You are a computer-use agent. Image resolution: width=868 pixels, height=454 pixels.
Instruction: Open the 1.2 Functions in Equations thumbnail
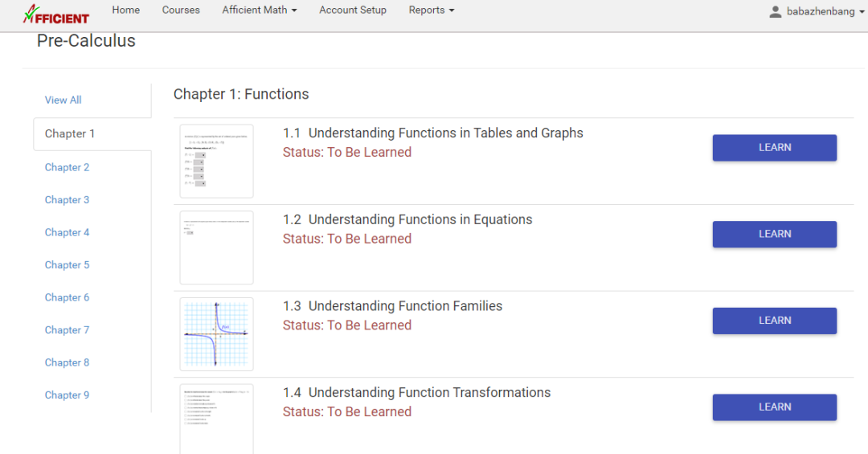[x=216, y=247]
